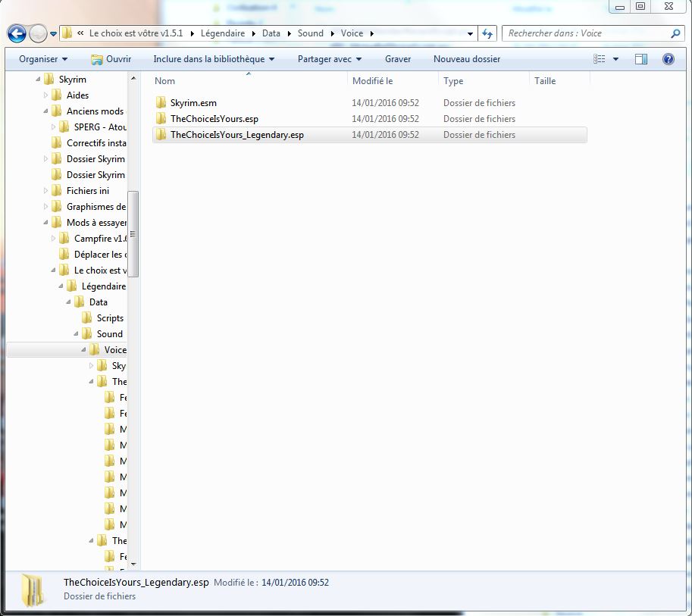Select 'Aides' folder in the tree
This screenshot has width=692, height=616.
(x=77, y=95)
